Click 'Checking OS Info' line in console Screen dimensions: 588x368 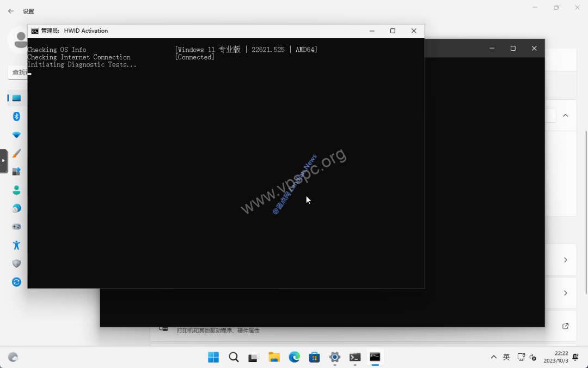click(x=57, y=50)
